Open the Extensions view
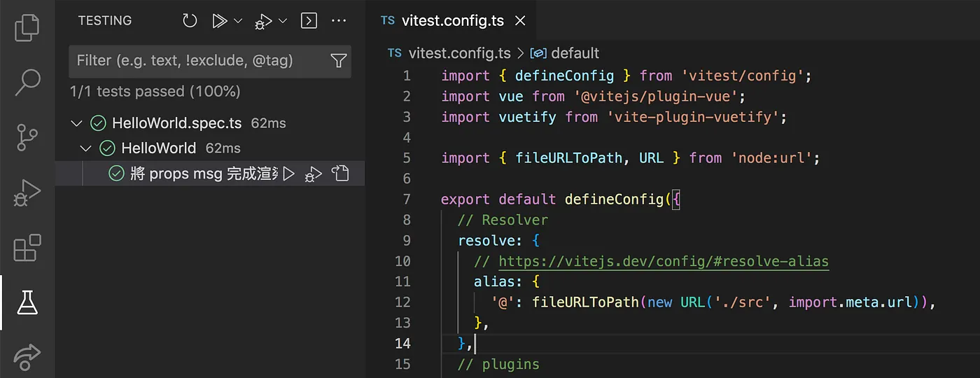Screen dimensions: 980x378 tap(27, 248)
